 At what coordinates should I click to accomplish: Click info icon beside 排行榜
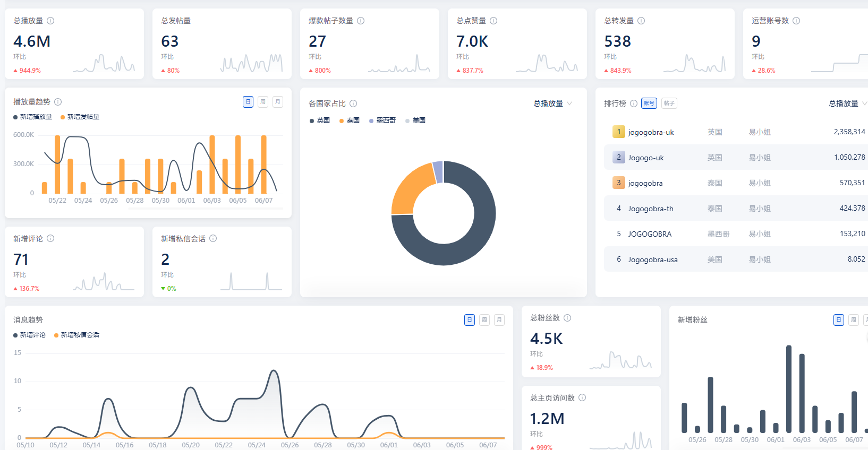pyautogui.click(x=634, y=103)
